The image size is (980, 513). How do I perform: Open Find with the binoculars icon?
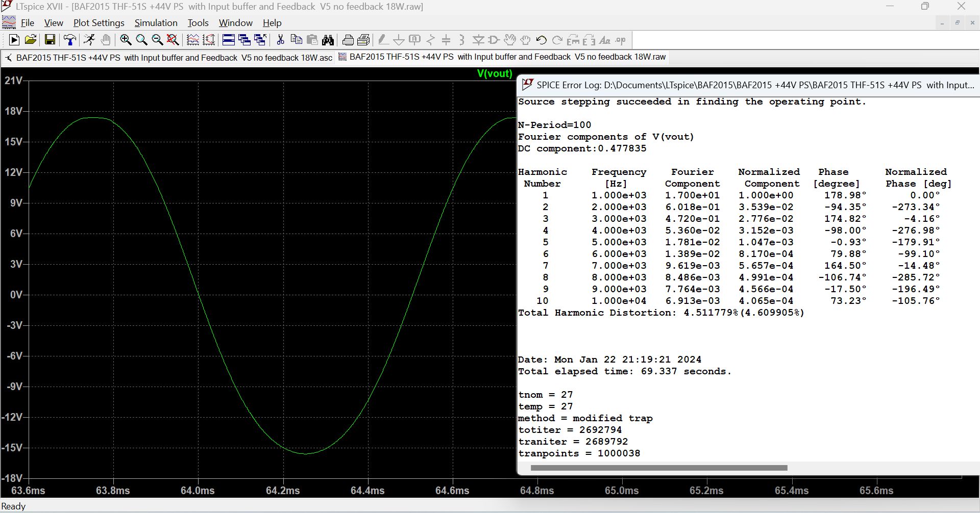tap(328, 40)
